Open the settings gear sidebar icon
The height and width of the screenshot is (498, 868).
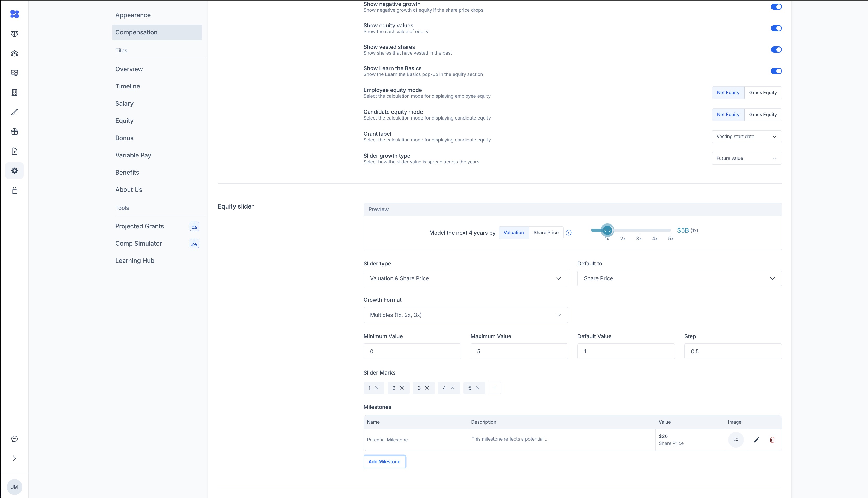tap(14, 171)
